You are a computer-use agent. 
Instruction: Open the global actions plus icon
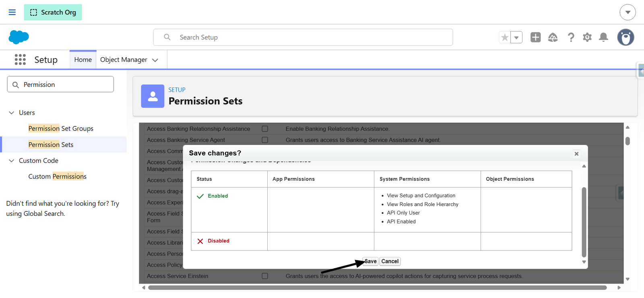tap(535, 37)
